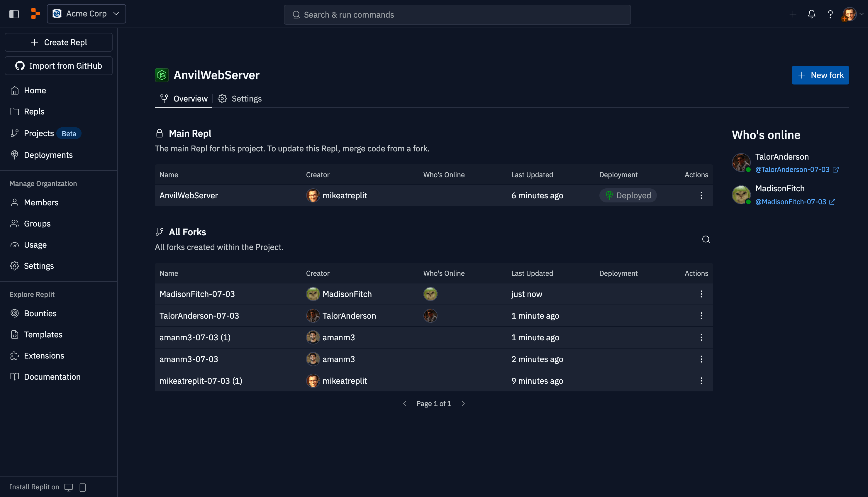Image resolution: width=868 pixels, height=497 pixels.
Task: Click MadisonFitch creator name in forks table
Action: pos(347,294)
